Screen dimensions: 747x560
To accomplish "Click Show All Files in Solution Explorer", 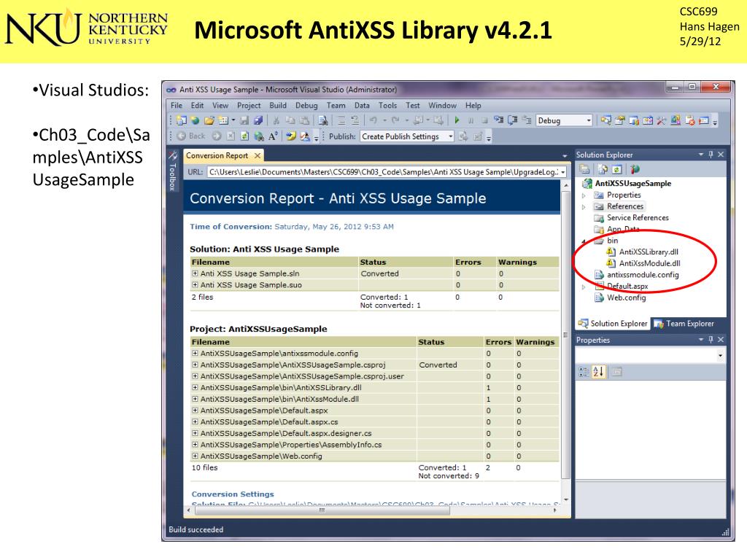I will coord(603,169).
